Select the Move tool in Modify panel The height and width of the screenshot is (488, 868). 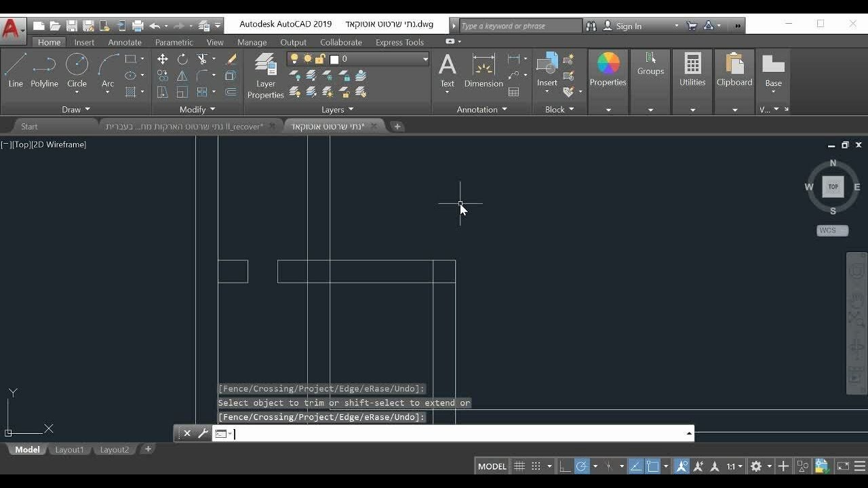tap(163, 59)
